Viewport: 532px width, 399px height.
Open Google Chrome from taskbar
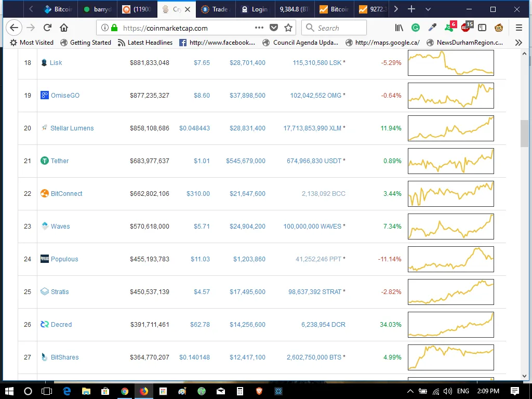125,391
